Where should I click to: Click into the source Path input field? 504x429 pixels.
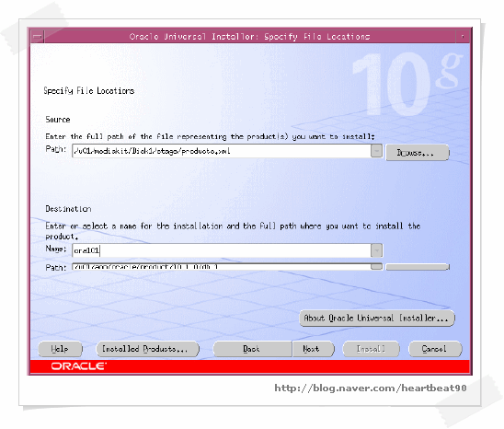222,151
